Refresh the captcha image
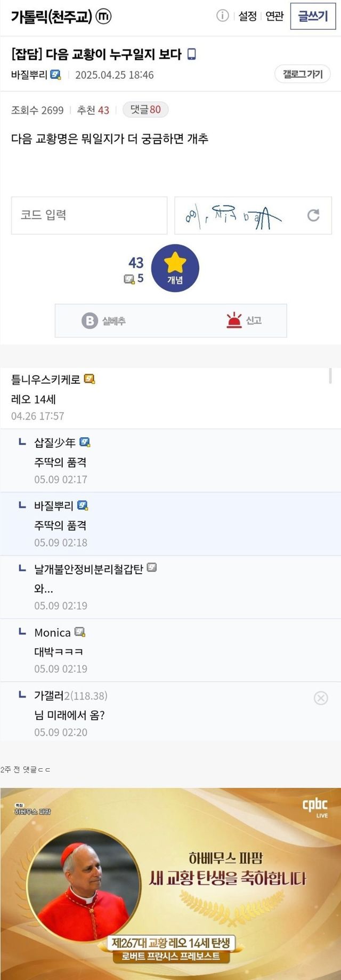The image size is (341, 980). pos(313,215)
